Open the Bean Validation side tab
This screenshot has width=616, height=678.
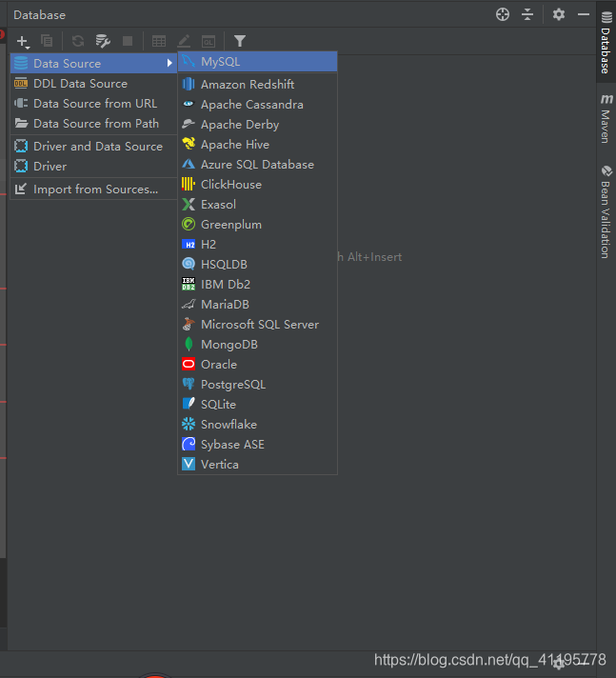[x=606, y=211]
